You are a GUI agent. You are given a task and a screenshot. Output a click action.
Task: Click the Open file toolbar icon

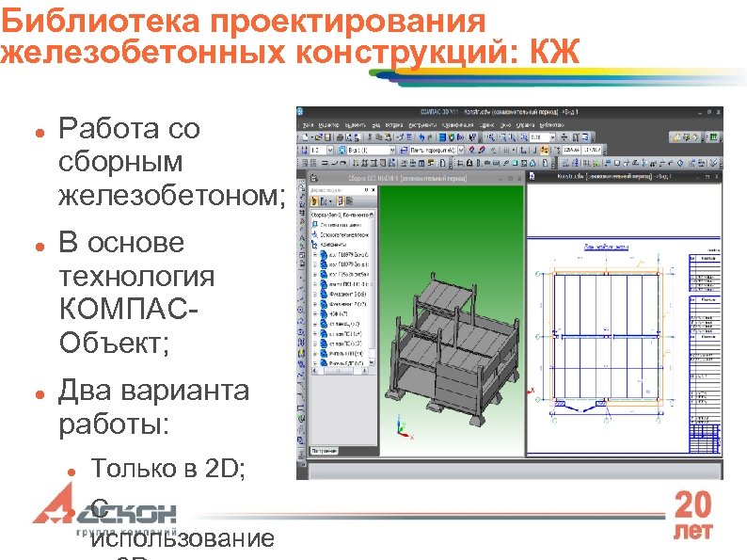(x=319, y=137)
